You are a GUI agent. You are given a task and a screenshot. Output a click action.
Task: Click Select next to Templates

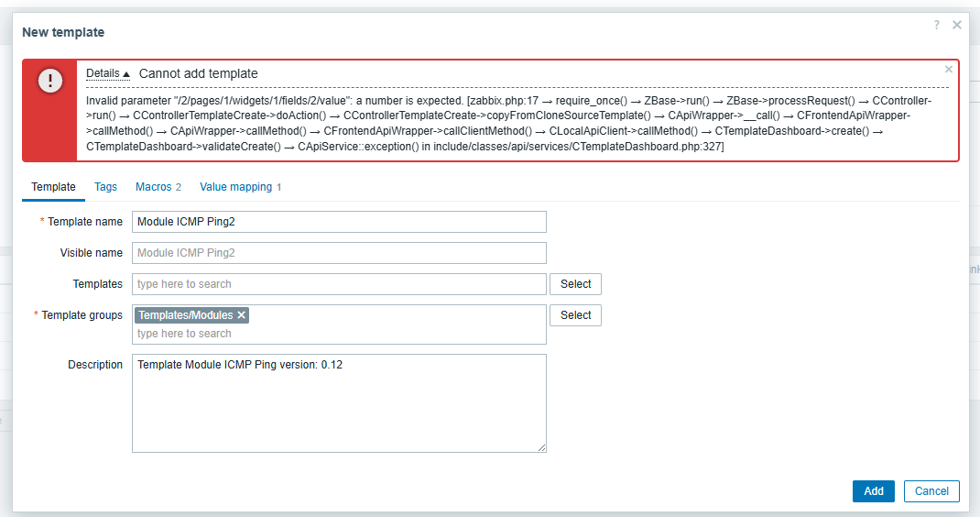click(575, 284)
